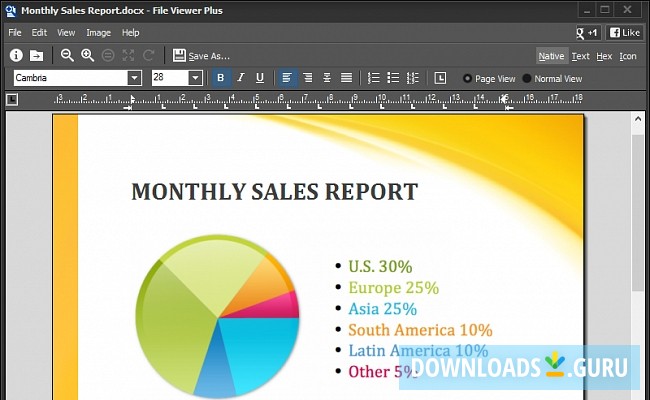This screenshot has width=650, height=400.
Task: Click the rotate icon in toolbar
Action: click(x=148, y=55)
